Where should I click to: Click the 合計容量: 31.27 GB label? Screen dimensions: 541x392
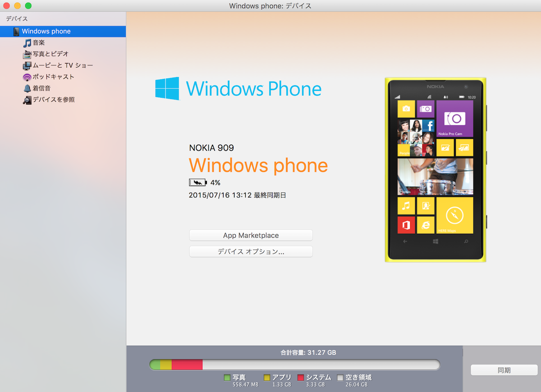pyautogui.click(x=308, y=352)
